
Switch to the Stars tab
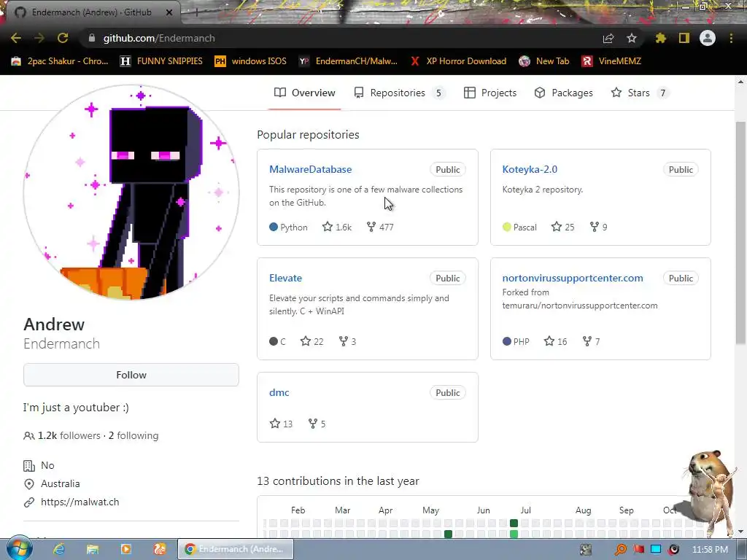tap(640, 93)
